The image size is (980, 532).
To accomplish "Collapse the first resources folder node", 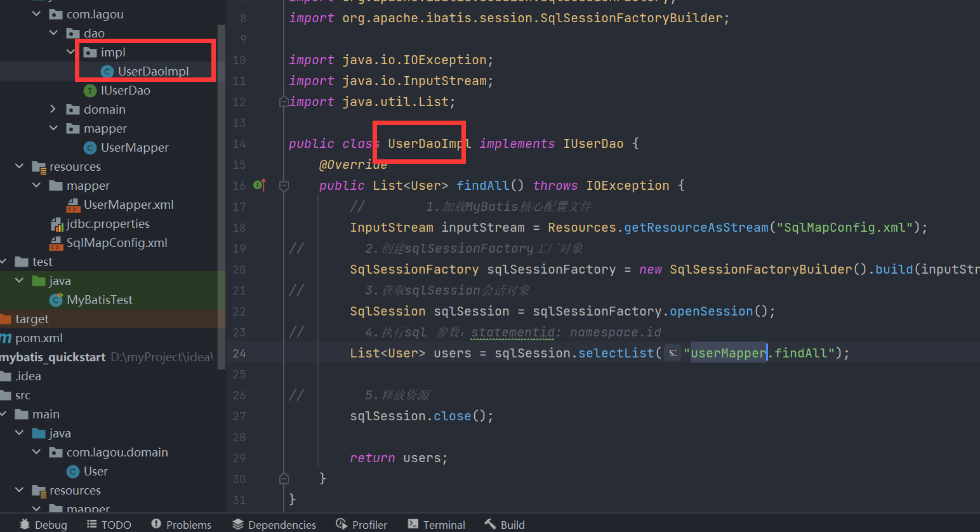I will tap(19, 166).
